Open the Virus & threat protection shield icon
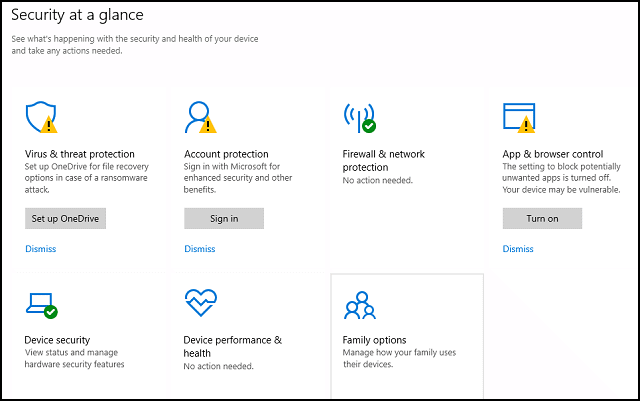 (x=41, y=117)
